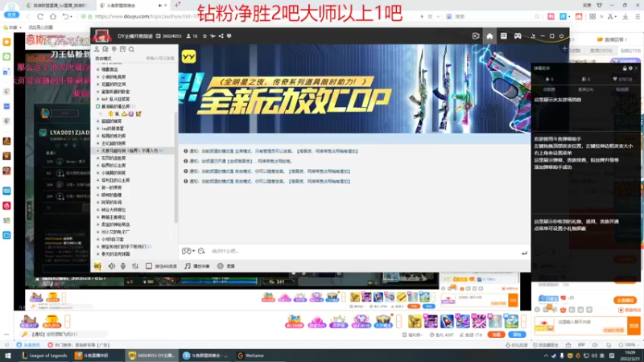Open League of Legends from taskbar
This screenshot has height=362, width=644.
[x=45, y=356]
